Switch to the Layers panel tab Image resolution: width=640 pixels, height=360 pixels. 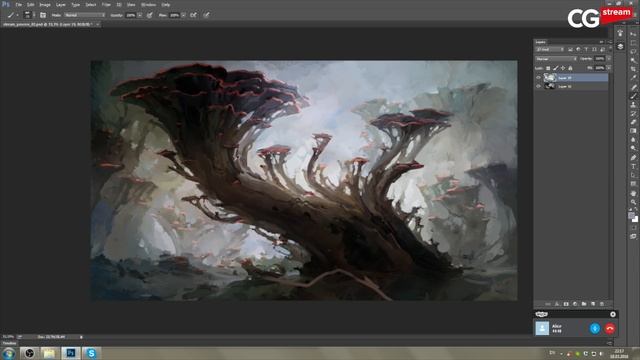click(540, 42)
